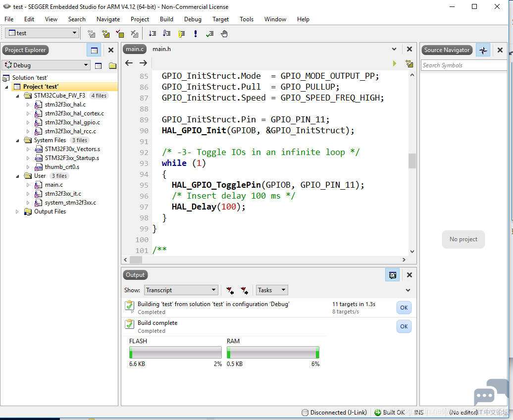Image resolution: width=513 pixels, height=420 pixels.
Task: Collapse the System Files folder
Action: (x=17, y=141)
